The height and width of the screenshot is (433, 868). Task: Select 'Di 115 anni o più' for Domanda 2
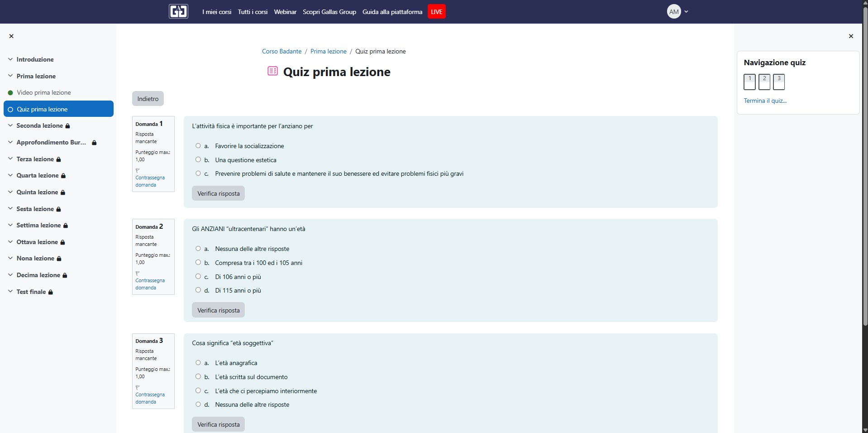click(x=198, y=290)
